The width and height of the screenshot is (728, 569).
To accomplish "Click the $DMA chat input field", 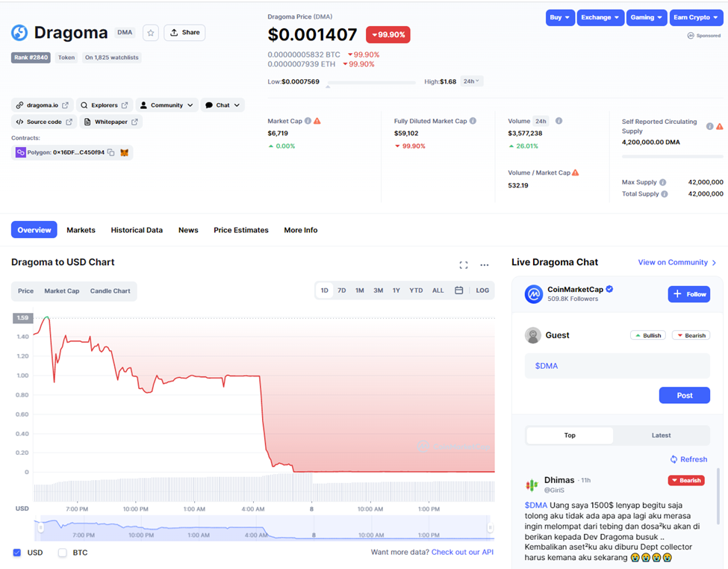I will tap(617, 366).
